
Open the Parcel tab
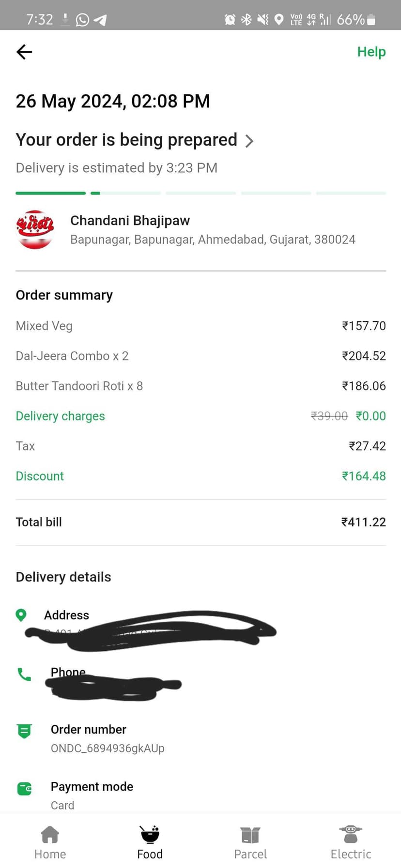250,842
